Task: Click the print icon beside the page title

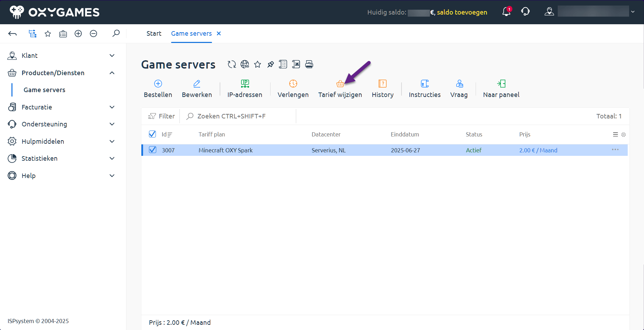Action: tap(309, 64)
